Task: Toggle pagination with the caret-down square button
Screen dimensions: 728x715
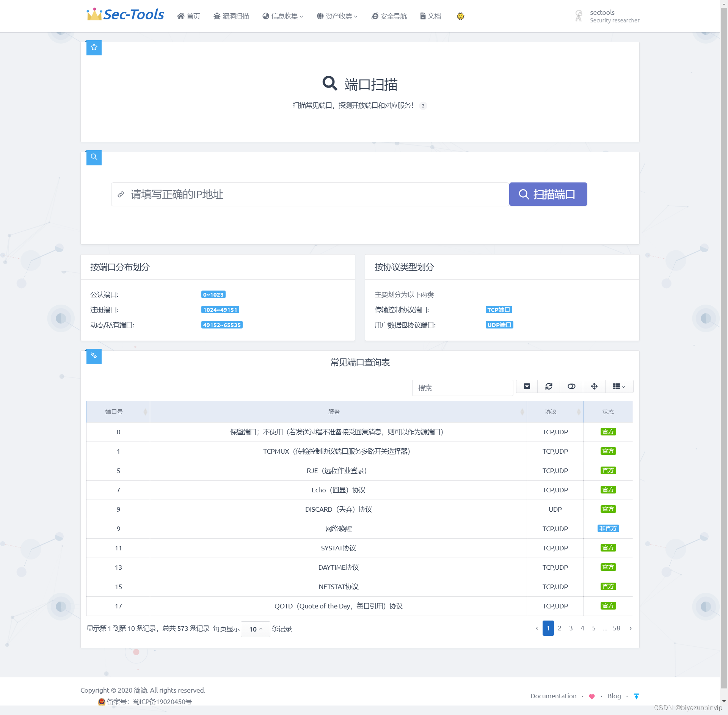Action: (527, 386)
